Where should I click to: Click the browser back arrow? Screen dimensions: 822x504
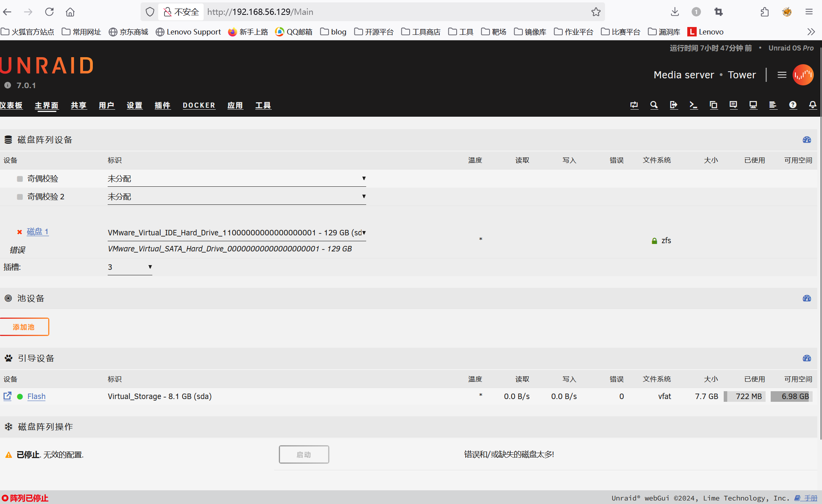click(x=7, y=12)
